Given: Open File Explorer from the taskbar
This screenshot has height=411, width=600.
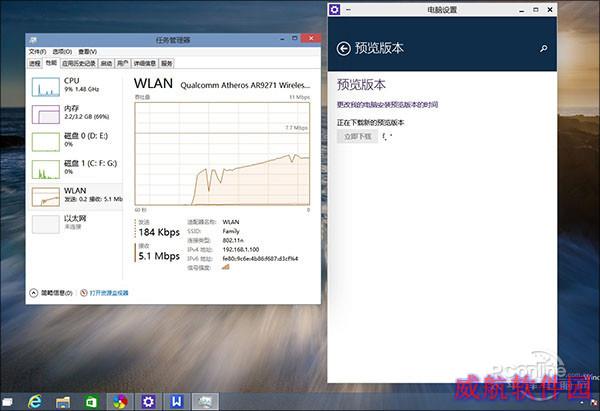Looking at the screenshot, I should pyautogui.click(x=63, y=402).
